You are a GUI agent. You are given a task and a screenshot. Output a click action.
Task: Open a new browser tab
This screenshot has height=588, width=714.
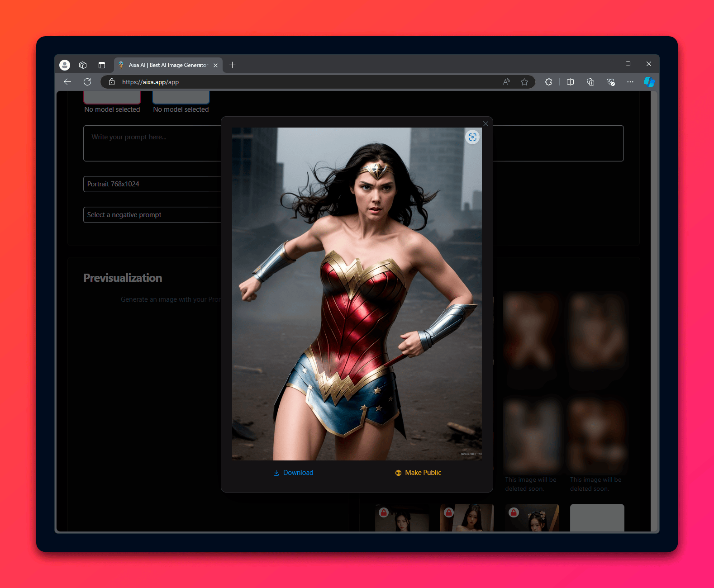pyautogui.click(x=233, y=65)
